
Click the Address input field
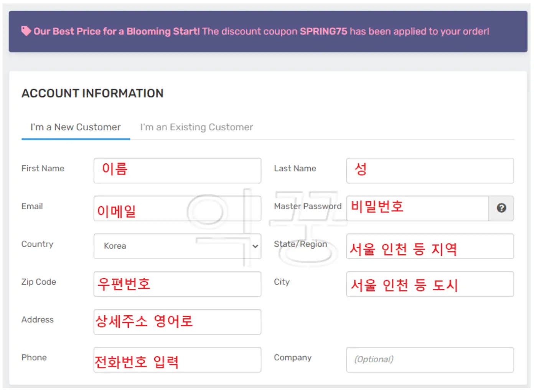click(177, 322)
